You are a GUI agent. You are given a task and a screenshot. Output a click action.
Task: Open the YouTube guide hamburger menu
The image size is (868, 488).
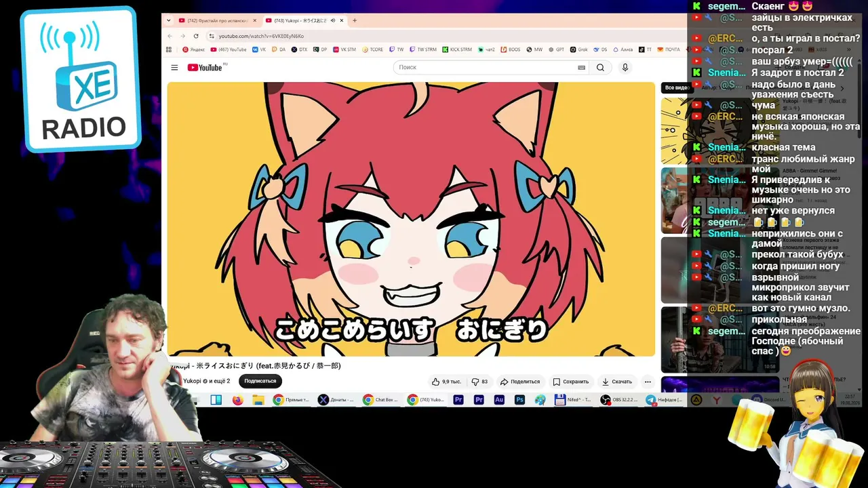pyautogui.click(x=174, y=68)
